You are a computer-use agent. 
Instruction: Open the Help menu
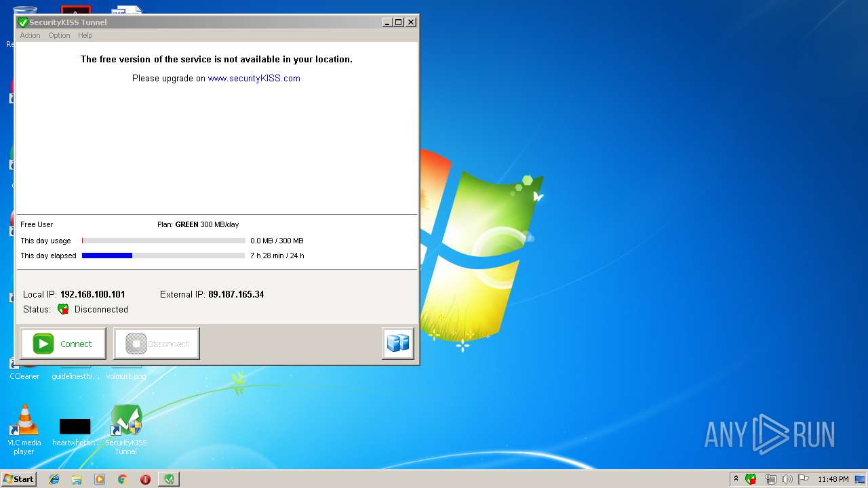[x=85, y=35]
